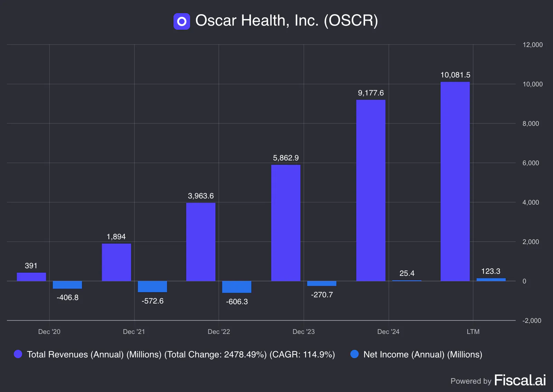Click the Net Income (Annual) legend label
This screenshot has height=392, width=553.
423,354
